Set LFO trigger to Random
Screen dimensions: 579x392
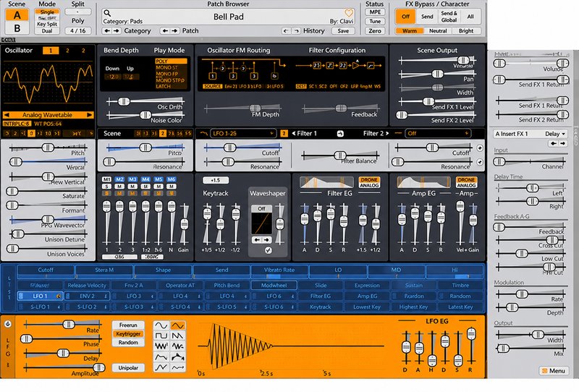point(128,343)
